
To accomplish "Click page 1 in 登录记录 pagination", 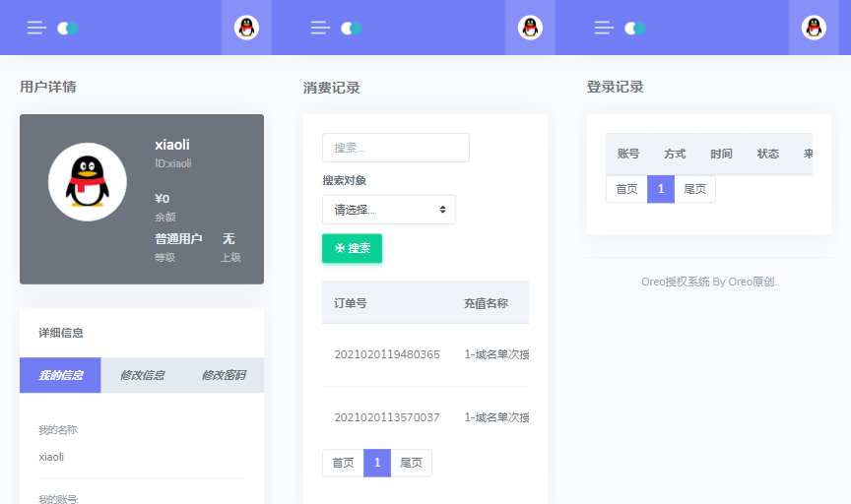I will 660,189.
